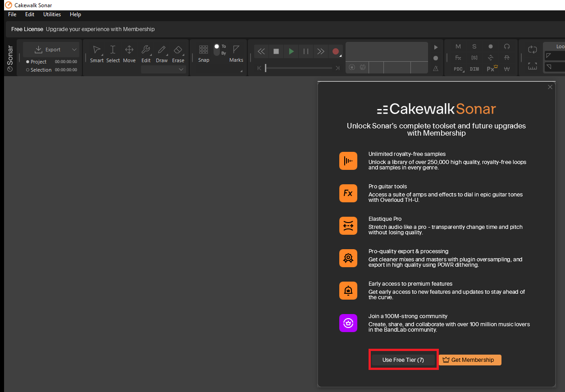565x392 pixels.
Task: Click the Get Membership button
Action: click(469, 360)
